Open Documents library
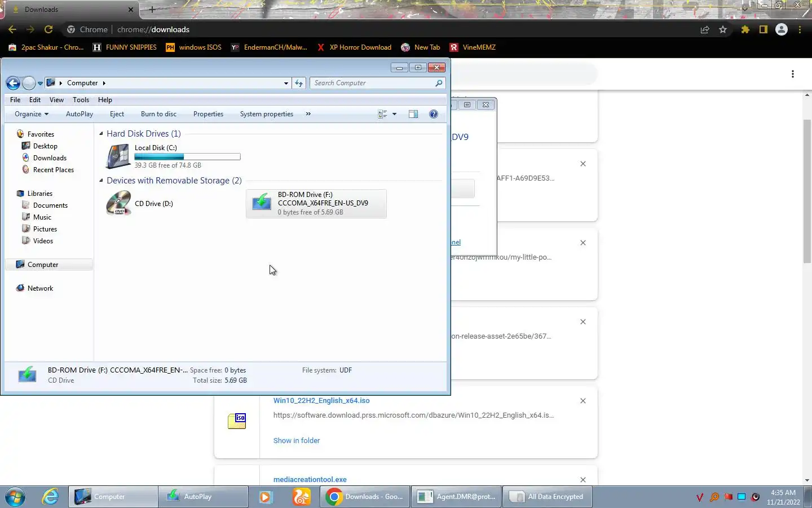The image size is (812, 508). pos(50,205)
